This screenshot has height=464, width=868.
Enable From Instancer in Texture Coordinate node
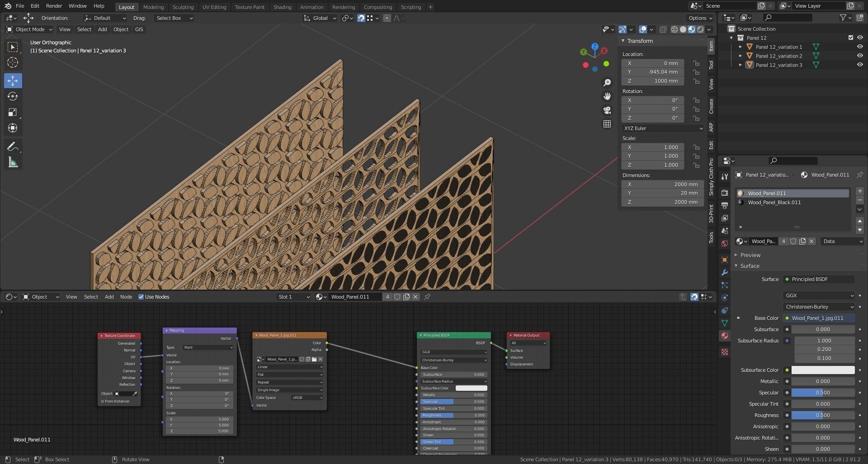coord(103,401)
